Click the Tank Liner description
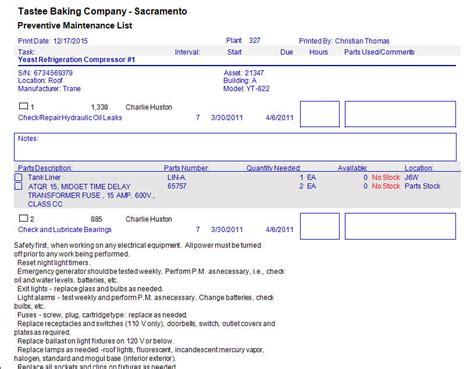This screenshot has width=474, height=369. (44, 177)
